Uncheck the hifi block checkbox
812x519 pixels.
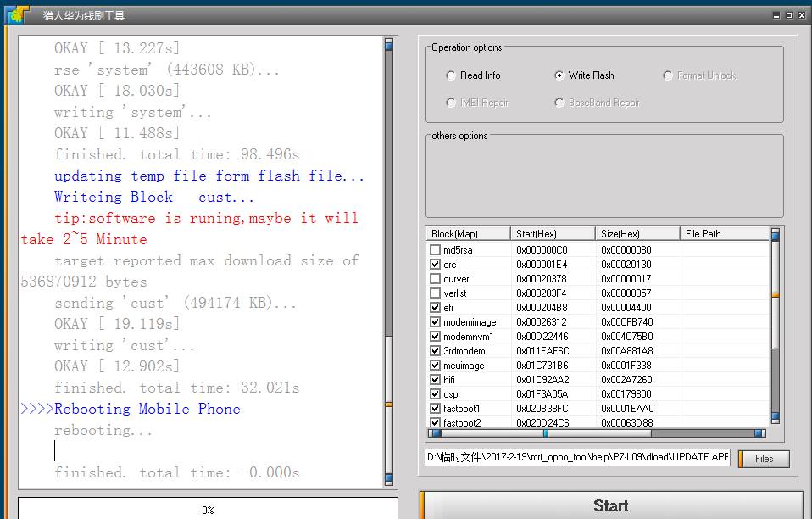436,379
